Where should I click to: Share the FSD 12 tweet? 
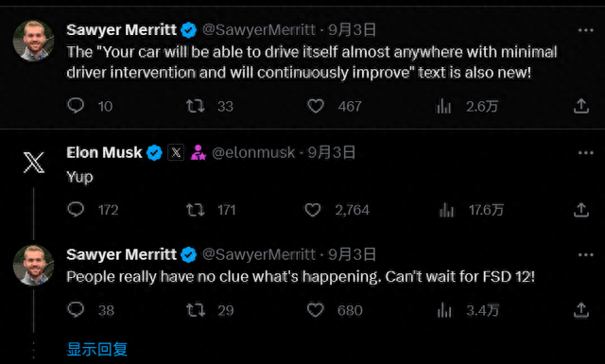click(x=581, y=310)
